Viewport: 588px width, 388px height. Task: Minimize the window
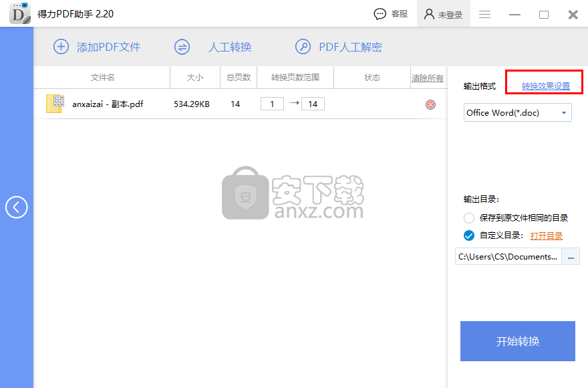[514, 15]
